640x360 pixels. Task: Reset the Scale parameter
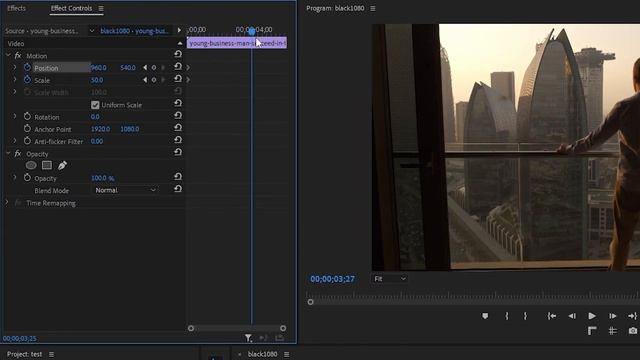(x=178, y=78)
